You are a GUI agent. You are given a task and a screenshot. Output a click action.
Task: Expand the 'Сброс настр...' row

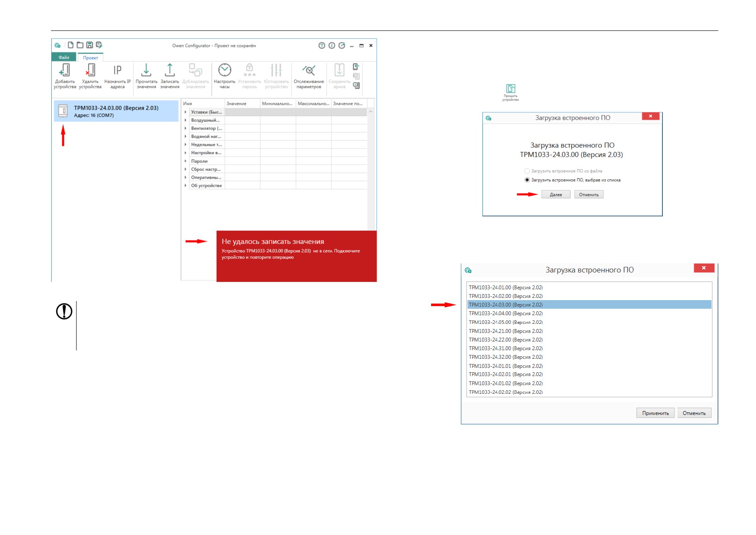[x=186, y=169]
